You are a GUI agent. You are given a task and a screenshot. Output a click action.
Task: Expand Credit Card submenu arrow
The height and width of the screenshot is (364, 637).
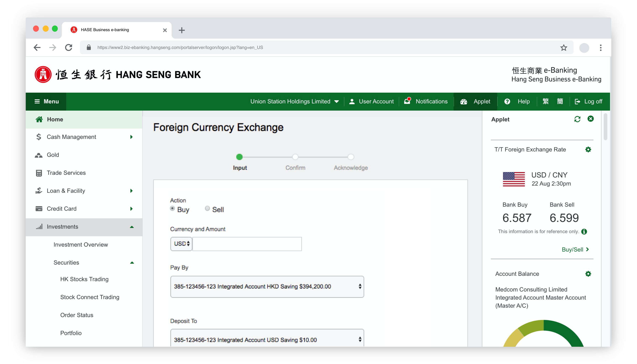(131, 209)
